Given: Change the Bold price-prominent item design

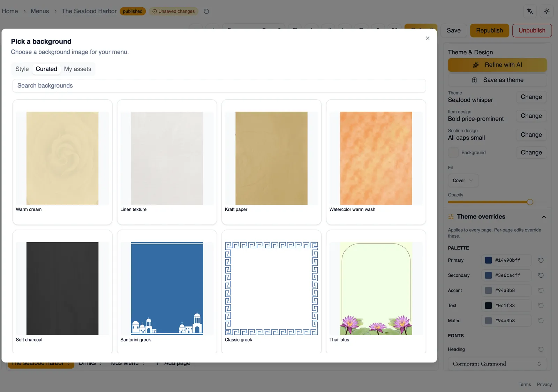Looking at the screenshot, I should point(531,116).
